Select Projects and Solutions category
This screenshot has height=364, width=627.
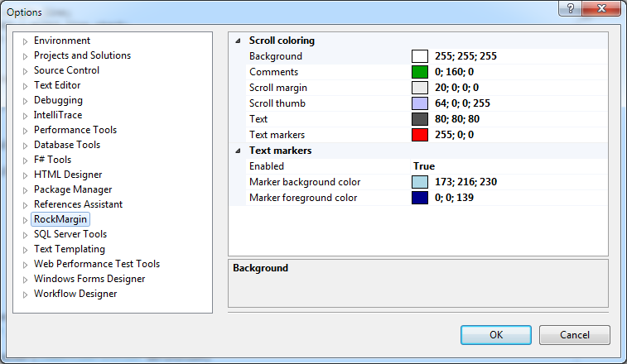(82, 55)
